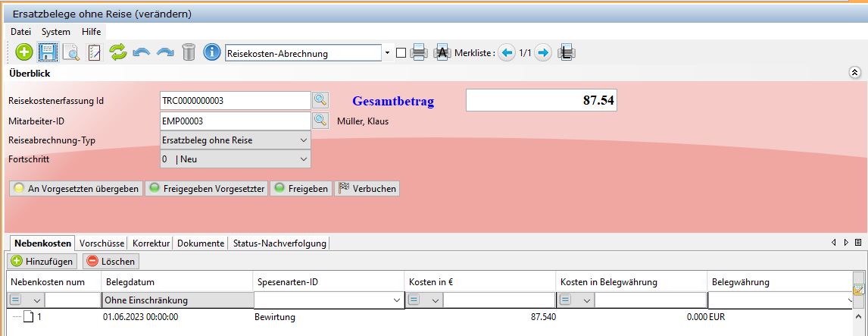Open the Hilfe menu
Screen dimensions: 868x336
92,32
